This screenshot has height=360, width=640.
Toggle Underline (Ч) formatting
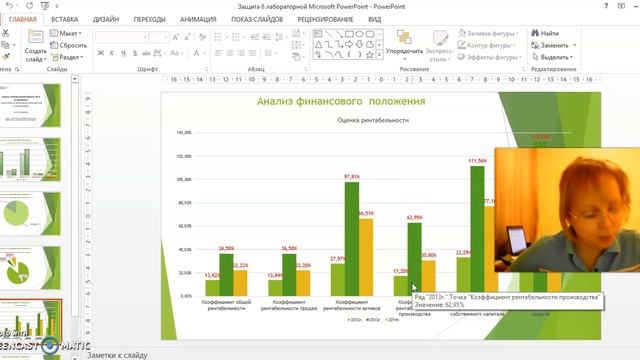[x=123, y=53]
